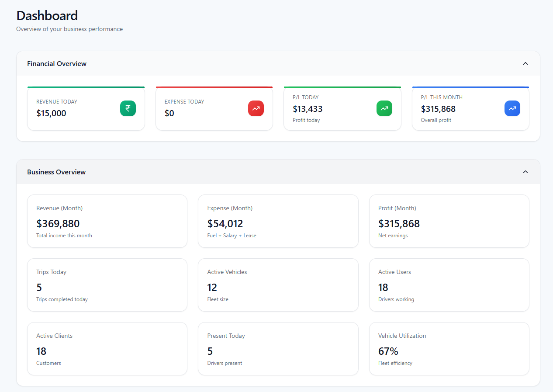Select the Present Today drivers card

[278, 348]
